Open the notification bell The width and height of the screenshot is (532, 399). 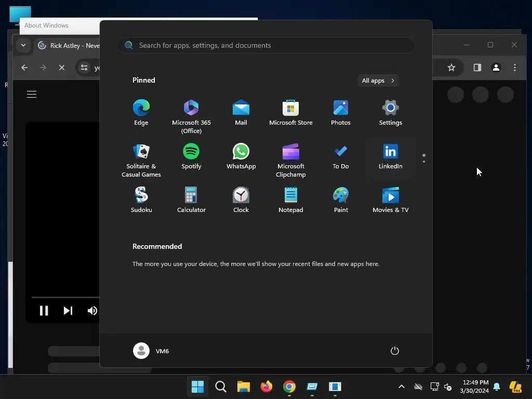pyautogui.click(x=497, y=387)
